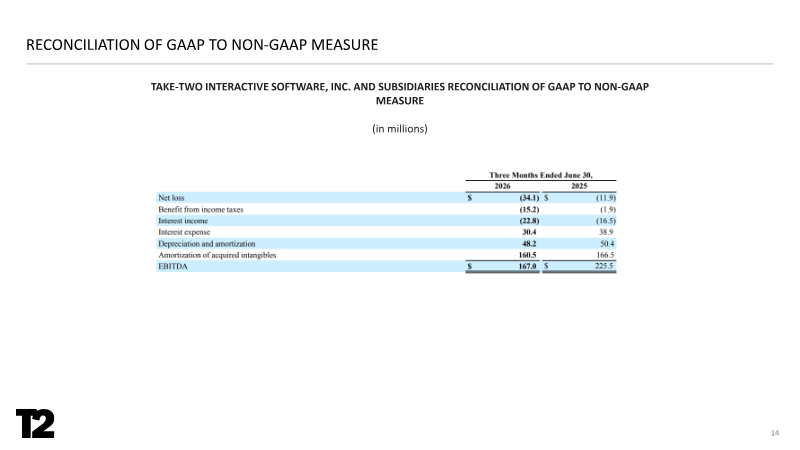Click the 'Net loss' row label

pyautogui.click(x=171, y=197)
